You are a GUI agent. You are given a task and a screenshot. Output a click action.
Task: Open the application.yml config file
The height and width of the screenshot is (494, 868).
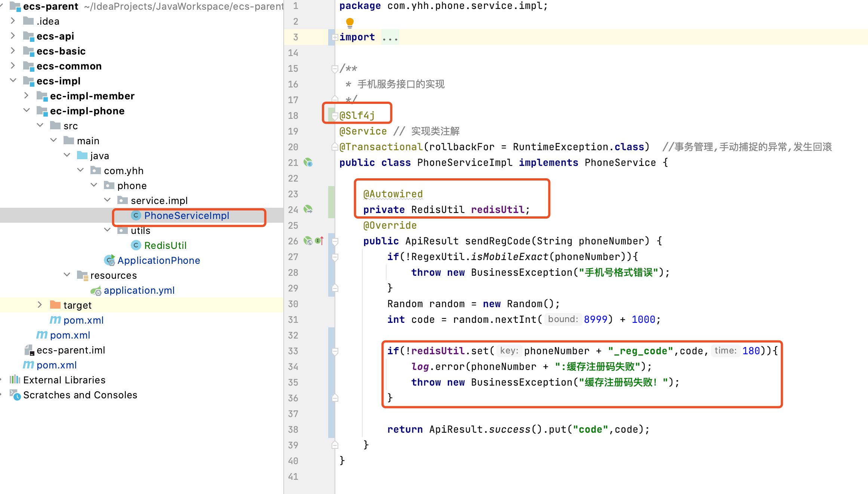pos(139,290)
